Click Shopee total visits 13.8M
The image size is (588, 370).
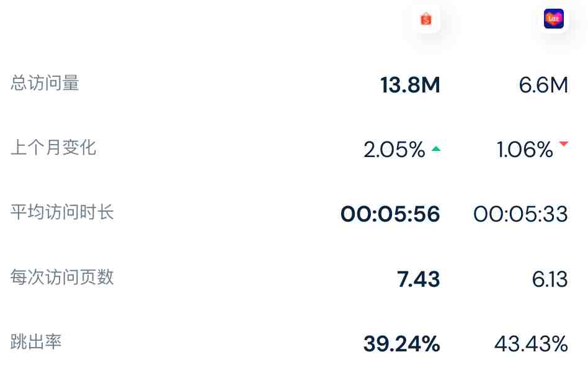click(x=410, y=84)
